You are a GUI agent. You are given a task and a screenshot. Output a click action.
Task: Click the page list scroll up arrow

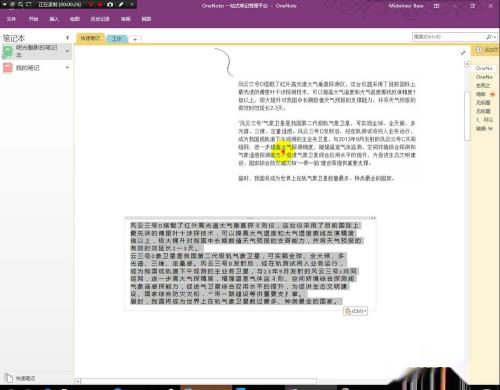tap(467, 64)
